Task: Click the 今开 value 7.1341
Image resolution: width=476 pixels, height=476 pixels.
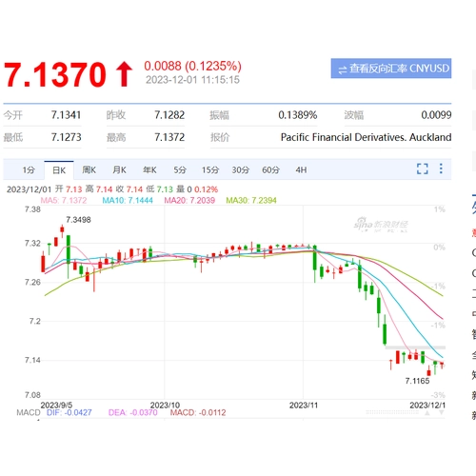Action: click(66, 115)
